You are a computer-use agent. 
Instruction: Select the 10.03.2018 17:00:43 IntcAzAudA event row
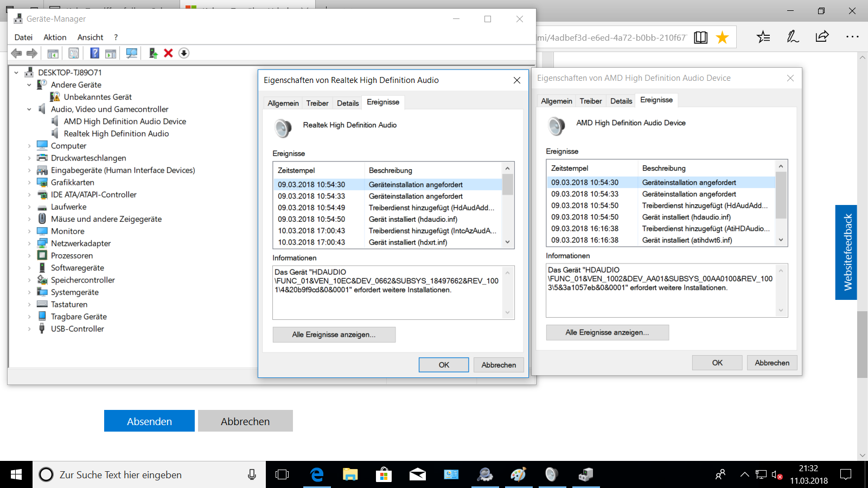pyautogui.click(x=387, y=231)
